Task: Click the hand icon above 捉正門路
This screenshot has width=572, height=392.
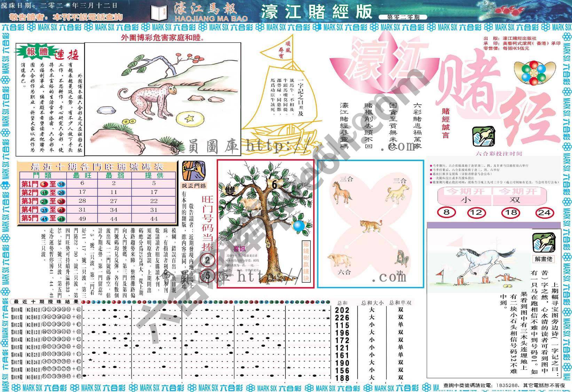Action: pos(194,170)
